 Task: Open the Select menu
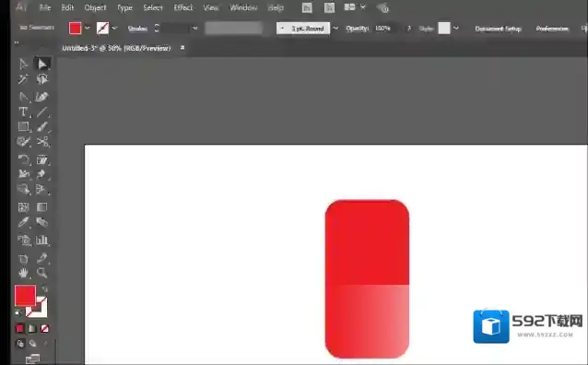(153, 7)
